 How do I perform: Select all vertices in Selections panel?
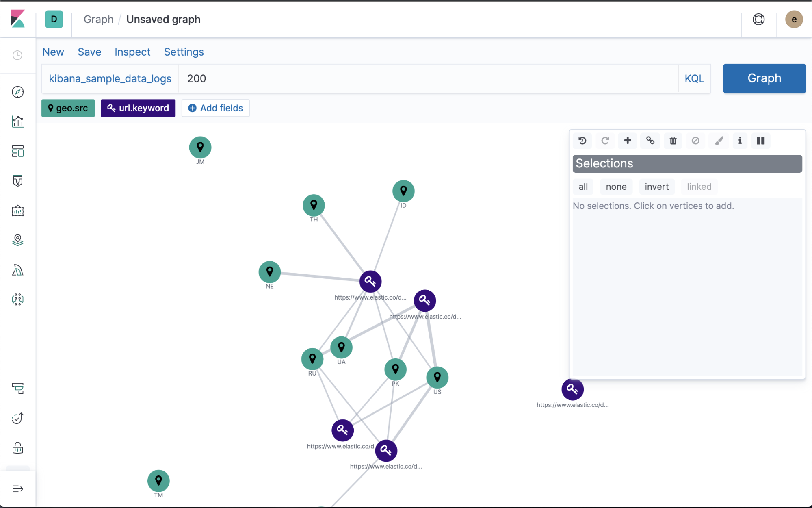pyautogui.click(x=583, y=186)
